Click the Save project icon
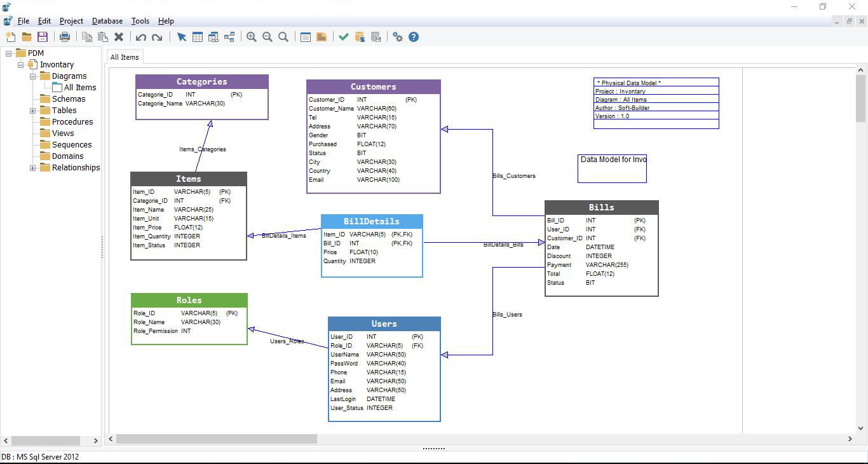The width and height of the screenshot is (868, 464). [43, 37]
